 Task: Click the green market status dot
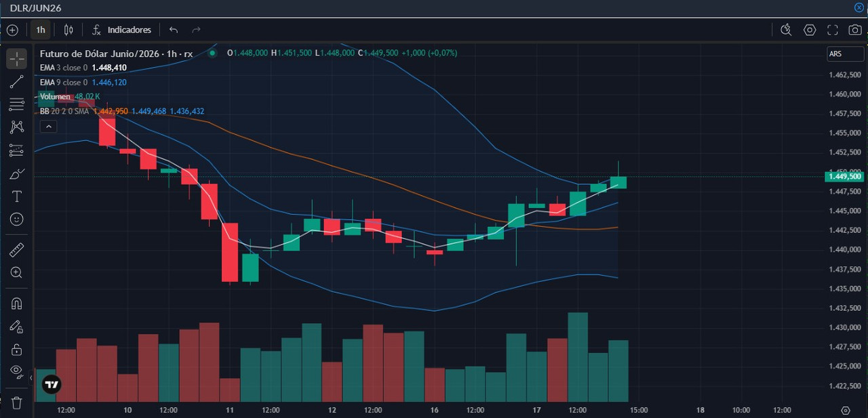(213, 53)
